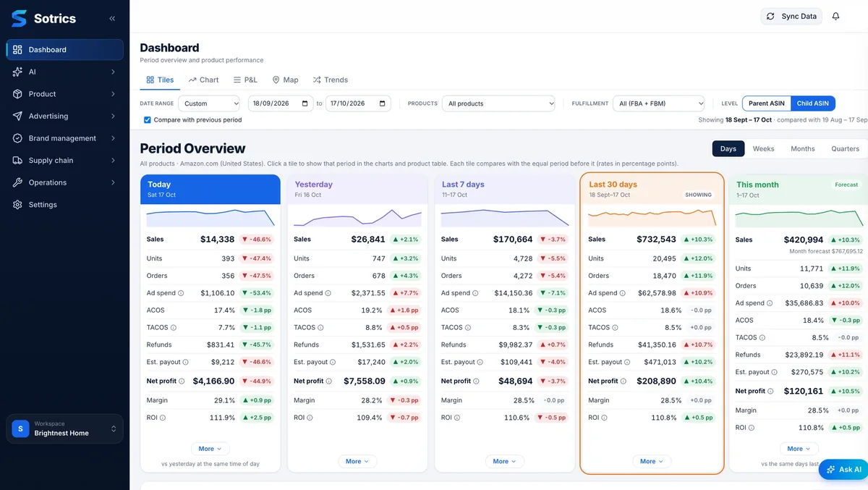Expand More in the Yesterday tile
The width and height of the screenshot is (868, 490).
pyautogui.click(x=357, y=461)
